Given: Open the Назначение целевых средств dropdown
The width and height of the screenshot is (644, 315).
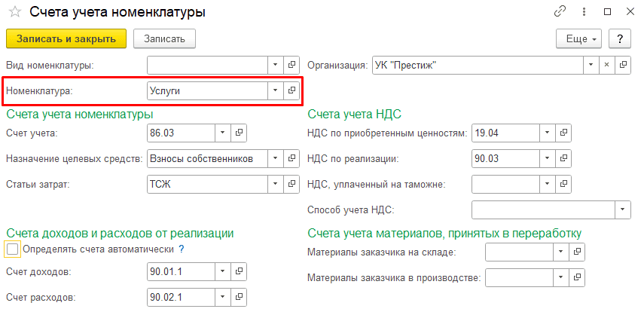Looking at the screenshot, I should point(275,158).
